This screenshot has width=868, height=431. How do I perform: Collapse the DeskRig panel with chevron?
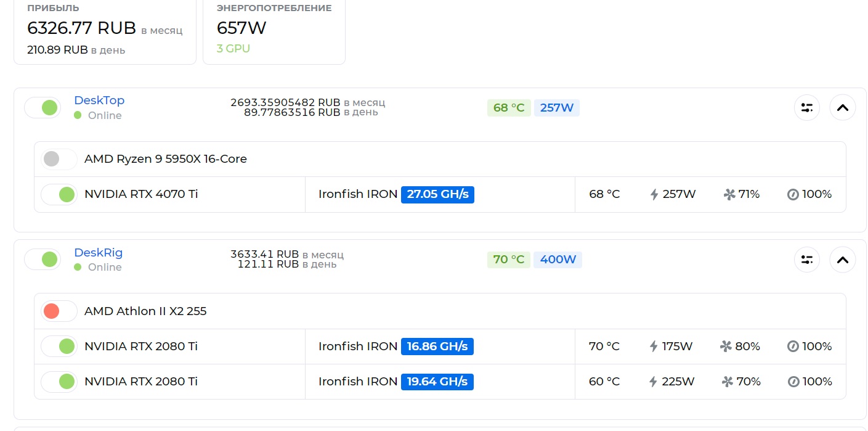tap(842, 260)
